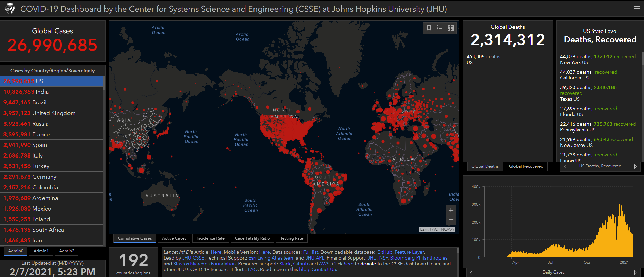Screen dimensions: 644x277
Task: Select the Global Recovered tab
Action: pyautogui.click(x=526, y=166)
